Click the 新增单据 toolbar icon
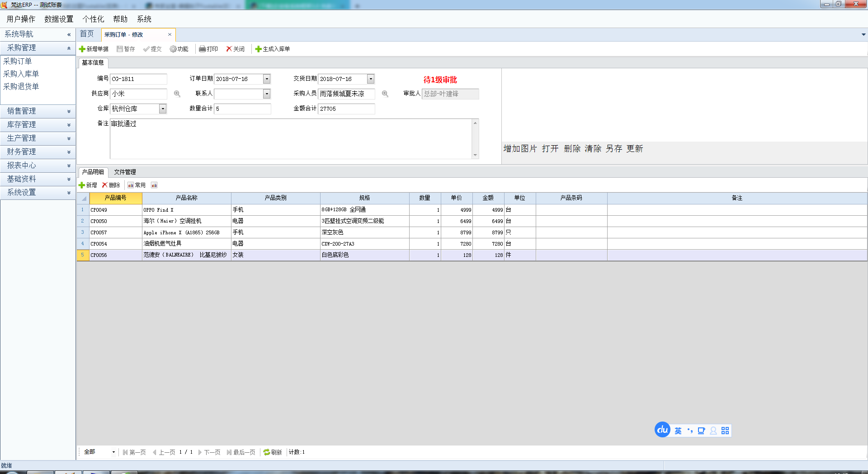 click(82, 49)
